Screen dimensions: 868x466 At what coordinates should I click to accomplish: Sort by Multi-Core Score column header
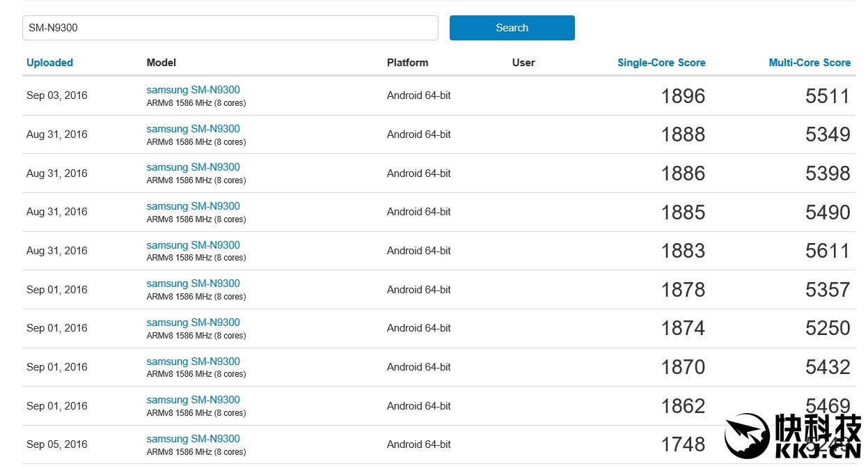tap(810, 63)
